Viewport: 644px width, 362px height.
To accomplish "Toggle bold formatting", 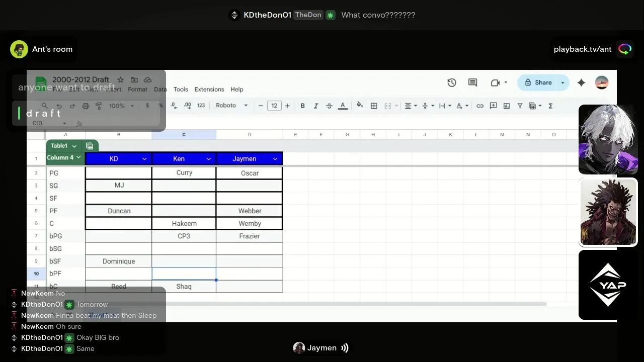I will click(x=302, y=106).
